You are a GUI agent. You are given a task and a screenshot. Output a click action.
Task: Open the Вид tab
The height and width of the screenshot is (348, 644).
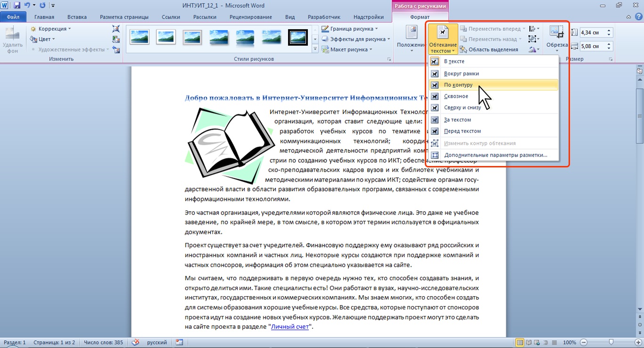click(290, 17)
